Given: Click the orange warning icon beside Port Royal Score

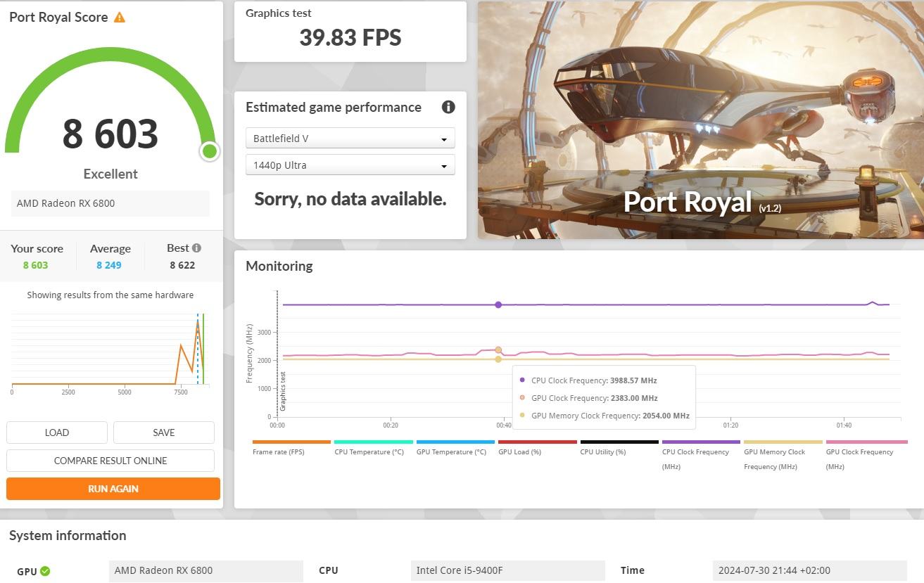Looking at the screenshot, I should (120, 17).
